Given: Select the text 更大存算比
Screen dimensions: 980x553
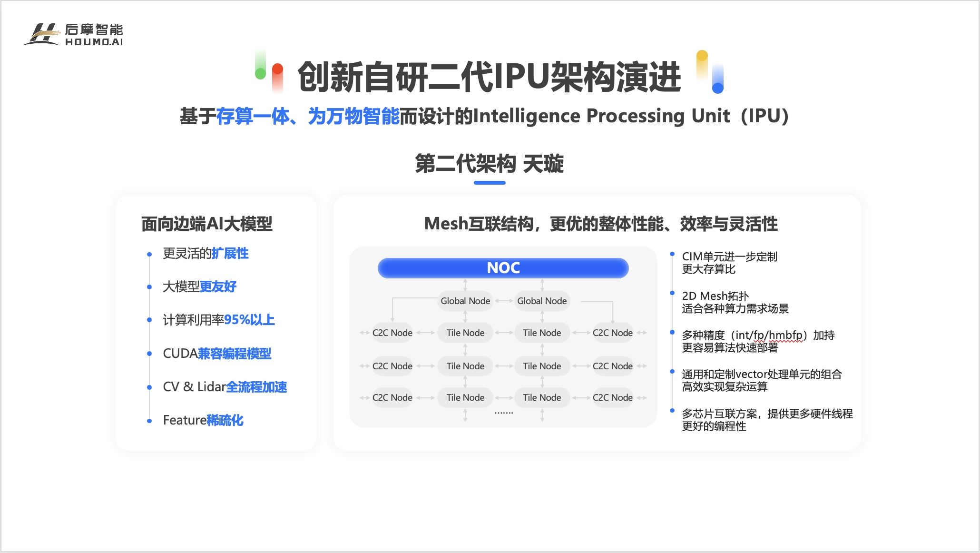Looking at the screenshot, I should point(708,269).
